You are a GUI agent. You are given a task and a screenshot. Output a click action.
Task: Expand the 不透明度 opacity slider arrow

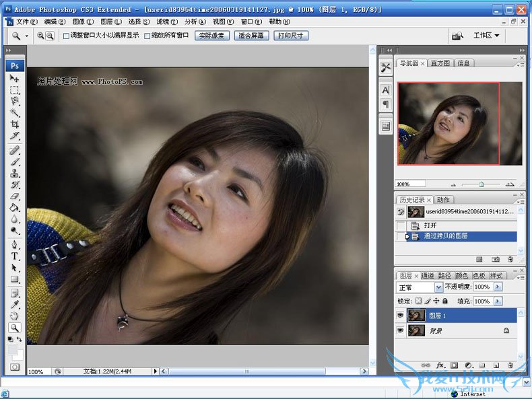point(498,287)
